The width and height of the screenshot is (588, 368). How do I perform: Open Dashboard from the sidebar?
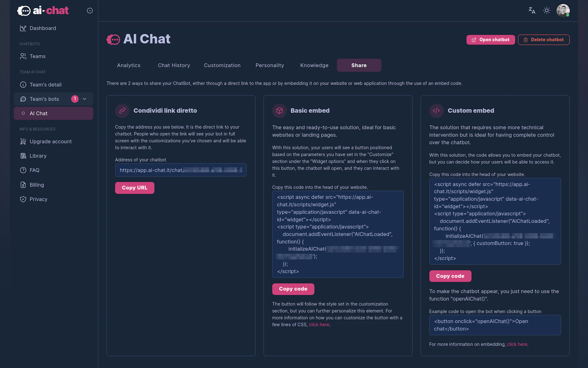click(x=43, y=28)
